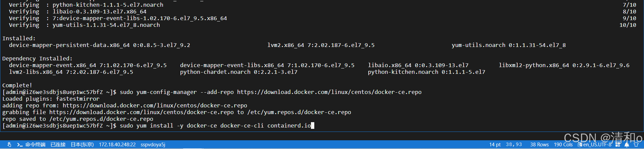
Task: Click the 38 Rows indicator
Action: (539, 145)
